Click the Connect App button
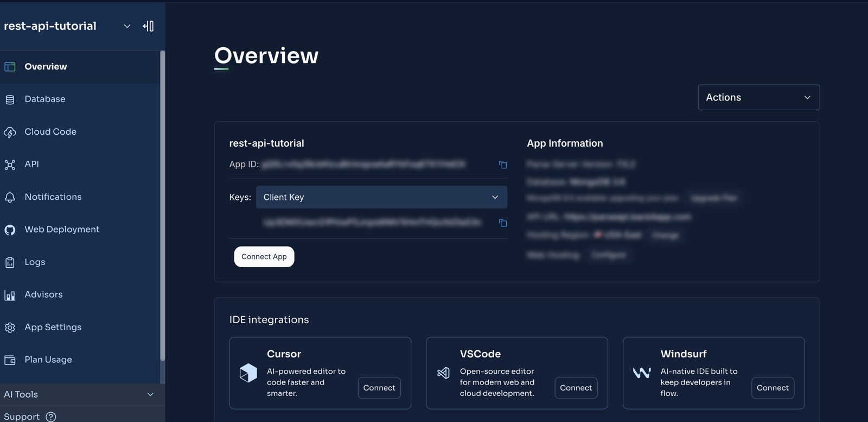Viewport: 868px width, 422px height. click(264, 257)
